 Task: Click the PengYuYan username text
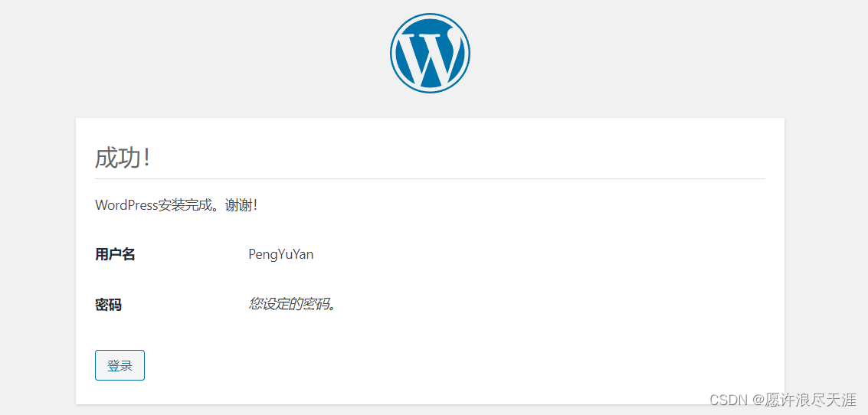pyautogui.click(x=280, y=254)
